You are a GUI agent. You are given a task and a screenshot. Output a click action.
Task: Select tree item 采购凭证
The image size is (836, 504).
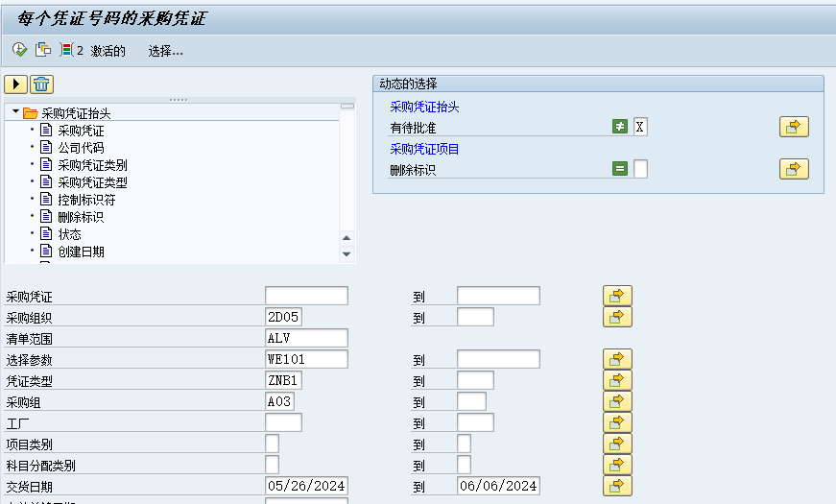(81, 131)
